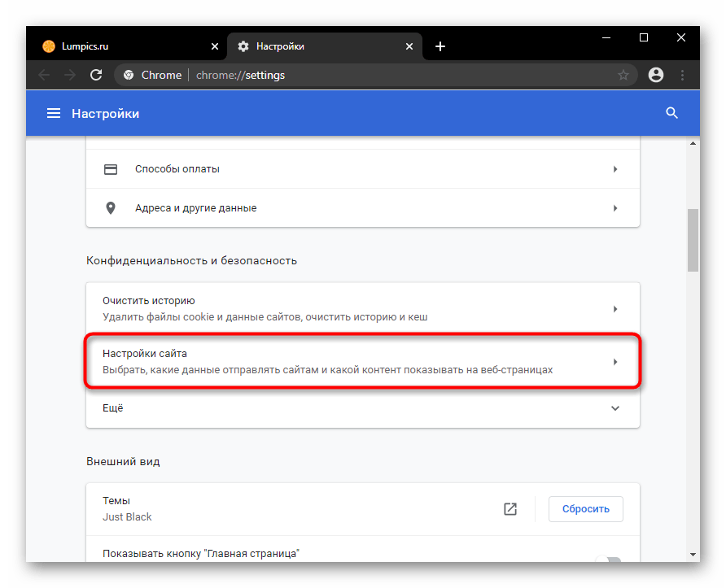
Task: Open the Chrome Web Store themes link icon
Action: [x=510, y=509]
